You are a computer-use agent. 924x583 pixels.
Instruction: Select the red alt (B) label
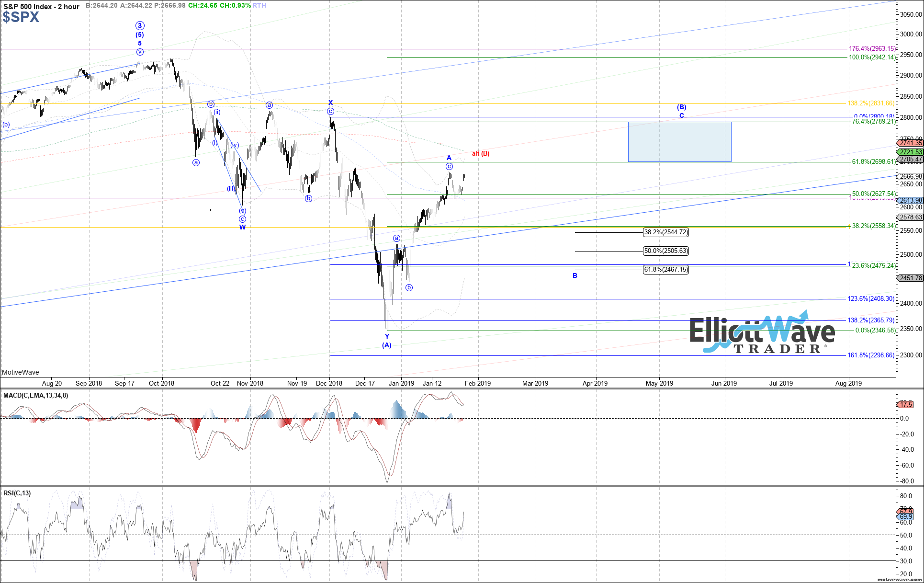(x=481, y=154)
